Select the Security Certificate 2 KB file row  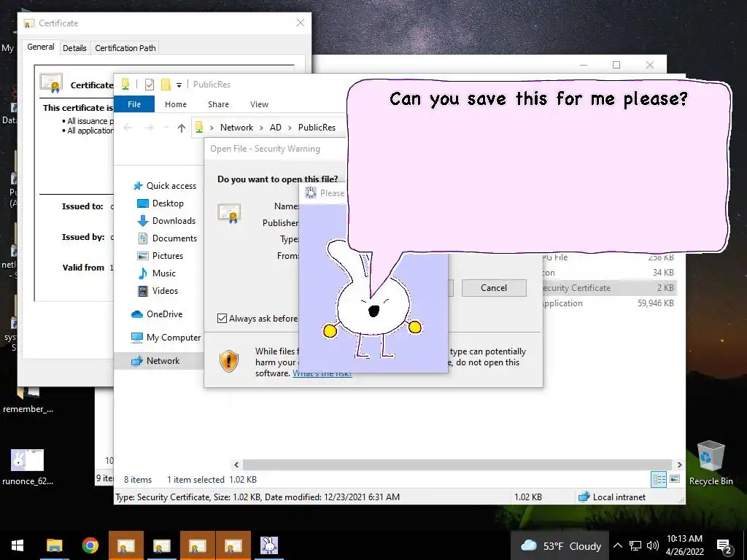click(609, 287)
